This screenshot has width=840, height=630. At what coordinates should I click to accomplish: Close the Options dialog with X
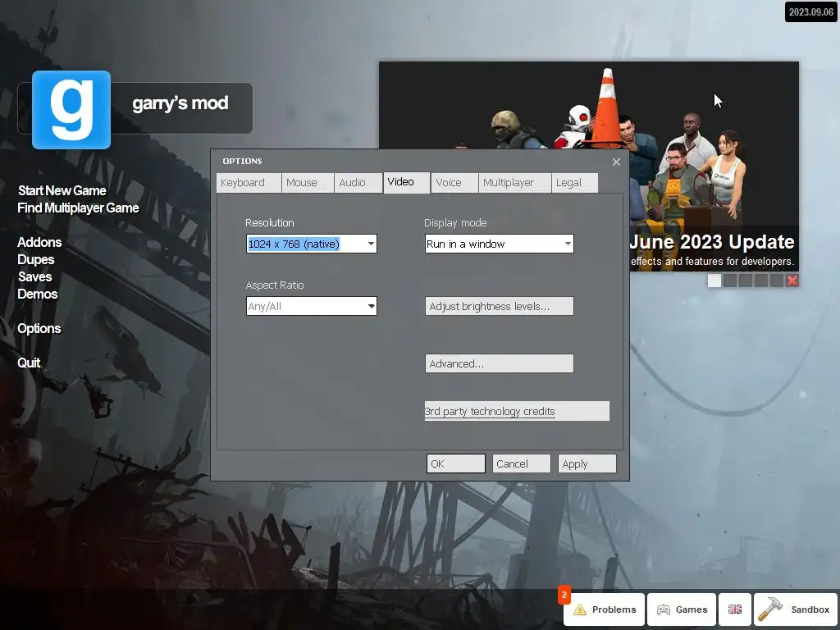[x=616, y=162]
